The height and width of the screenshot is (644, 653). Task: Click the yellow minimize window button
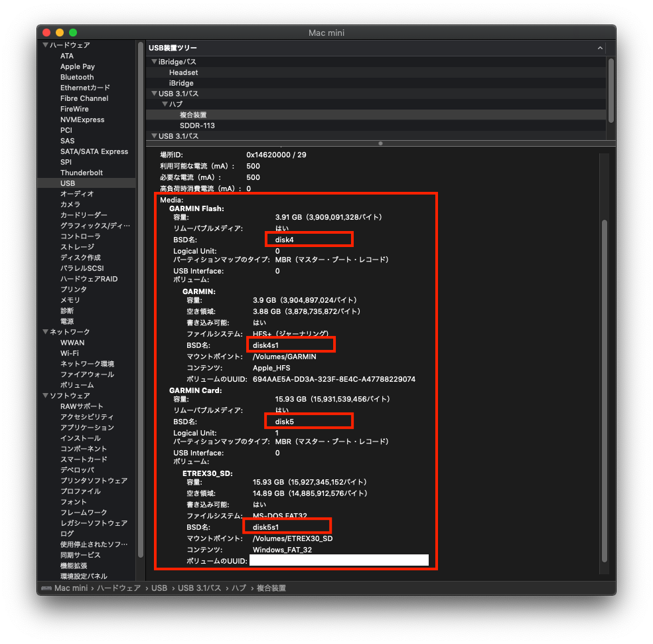point(60,33)
